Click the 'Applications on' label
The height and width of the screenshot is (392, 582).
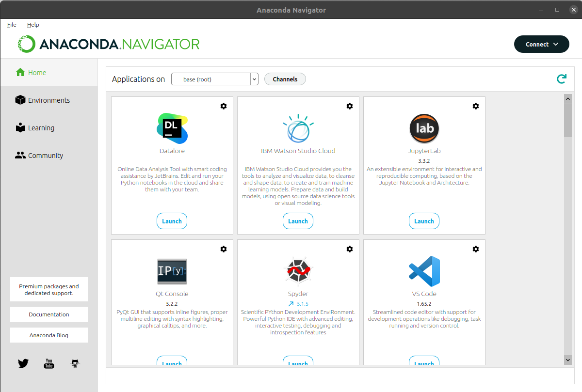tap(139, 79)
